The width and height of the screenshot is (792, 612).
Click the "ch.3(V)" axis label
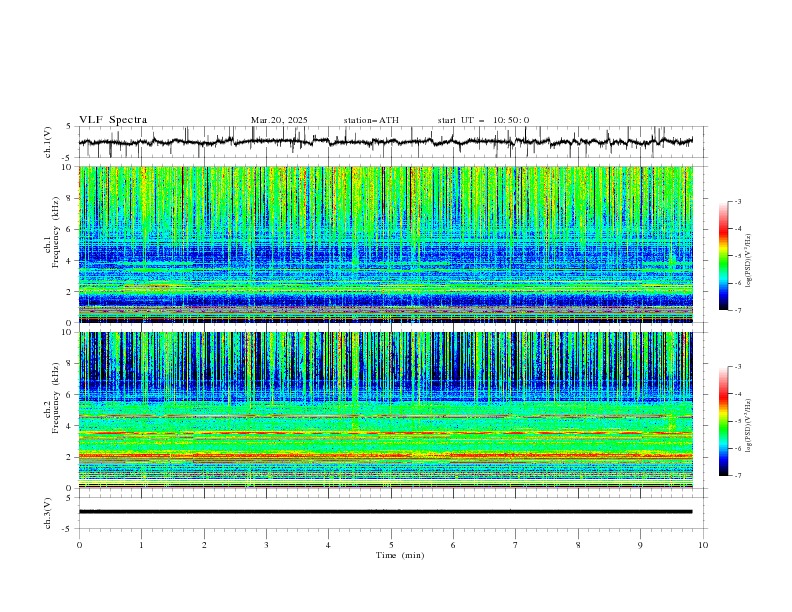[x=48, y=513]
